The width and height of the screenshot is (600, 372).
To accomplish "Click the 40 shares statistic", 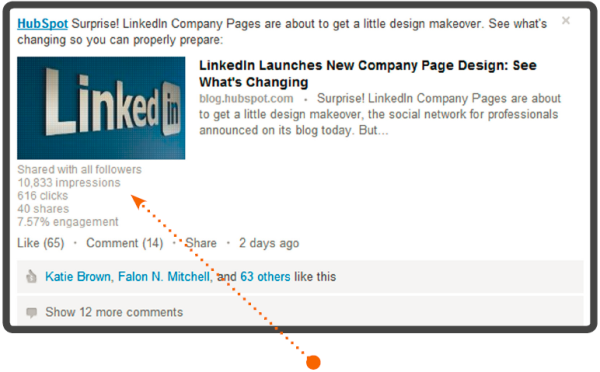I will click(43, 209).
